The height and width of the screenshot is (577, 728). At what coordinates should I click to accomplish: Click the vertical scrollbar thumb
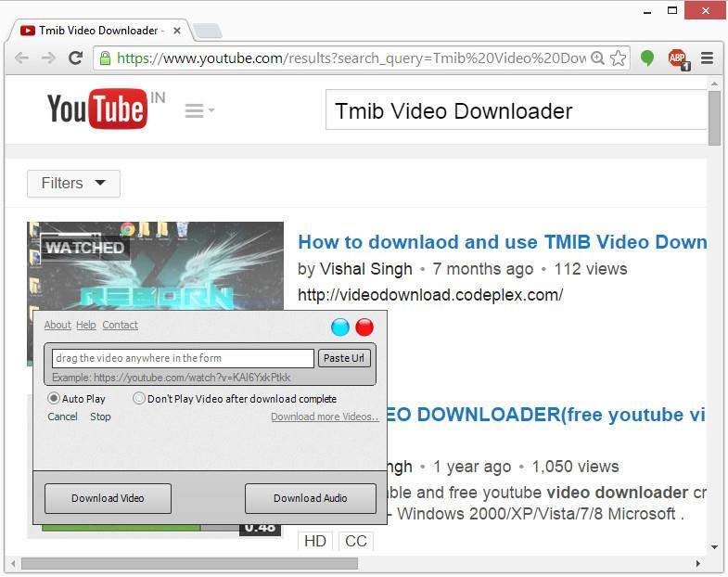714,119
